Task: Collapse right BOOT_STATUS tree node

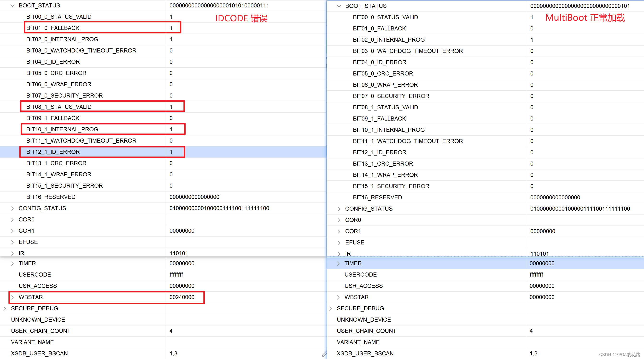Action: pyautogui.click(x=339, y=6)
